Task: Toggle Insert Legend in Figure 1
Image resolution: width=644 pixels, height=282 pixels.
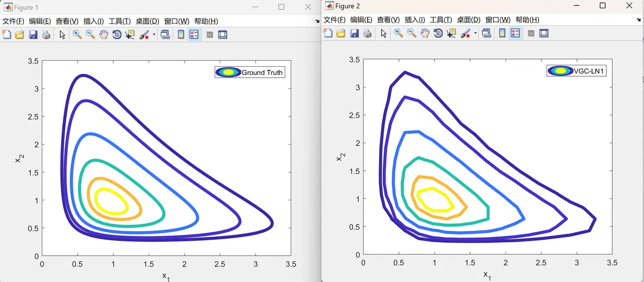Action: pos(194,35)
